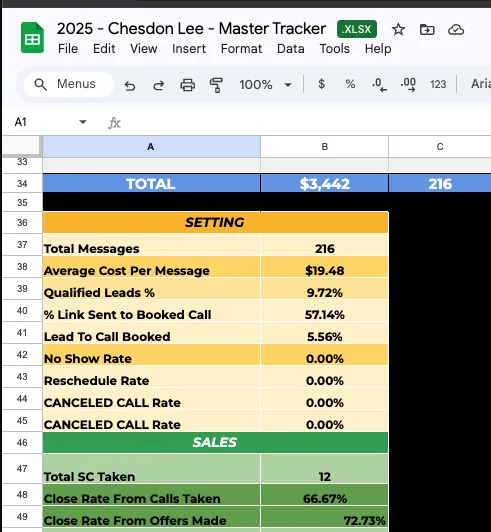The image size is (491, 532).
Task: Open Google Sheets home icon
Action: [x=32, y=38]
